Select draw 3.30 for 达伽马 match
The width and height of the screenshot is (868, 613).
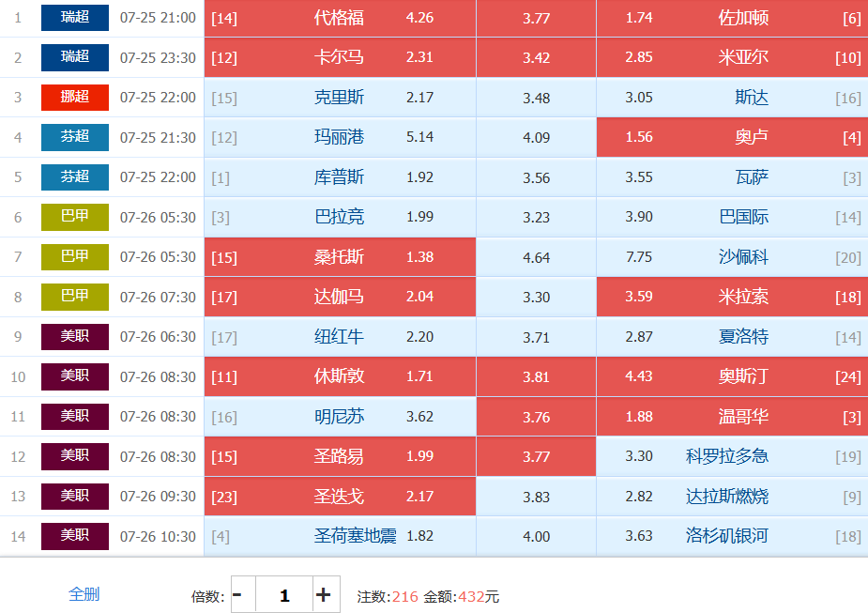coord(536,297)
